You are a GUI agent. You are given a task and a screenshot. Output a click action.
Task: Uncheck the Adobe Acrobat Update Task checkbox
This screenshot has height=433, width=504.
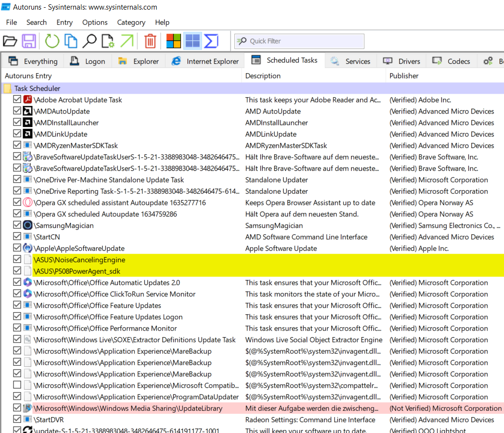(x=17, y=99)
